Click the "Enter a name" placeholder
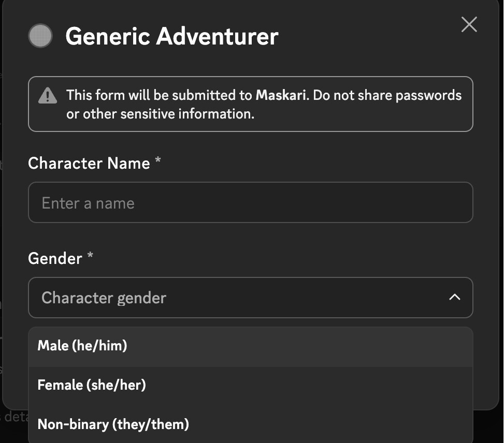The height and width of the screenshot is (443, 504). pos(88,203)
